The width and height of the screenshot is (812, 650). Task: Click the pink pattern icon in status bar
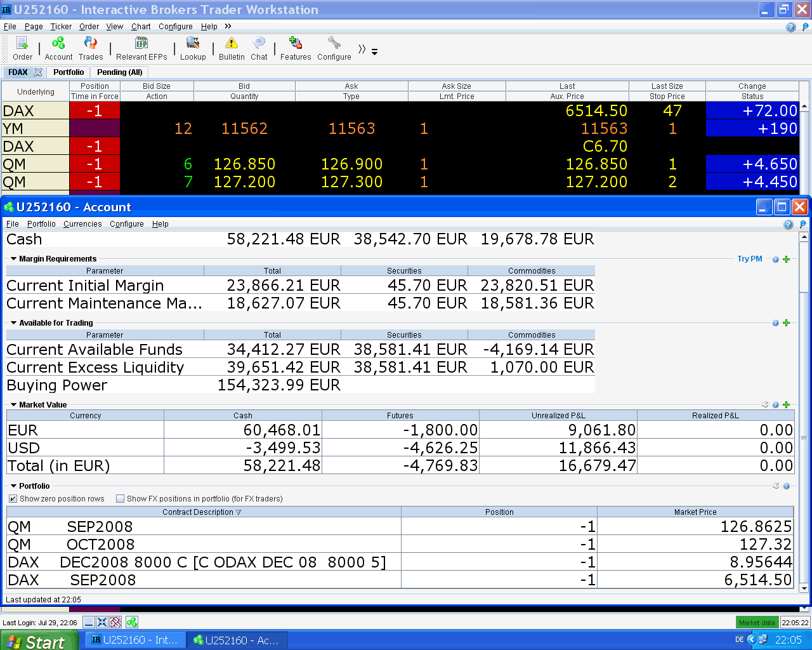115,622
